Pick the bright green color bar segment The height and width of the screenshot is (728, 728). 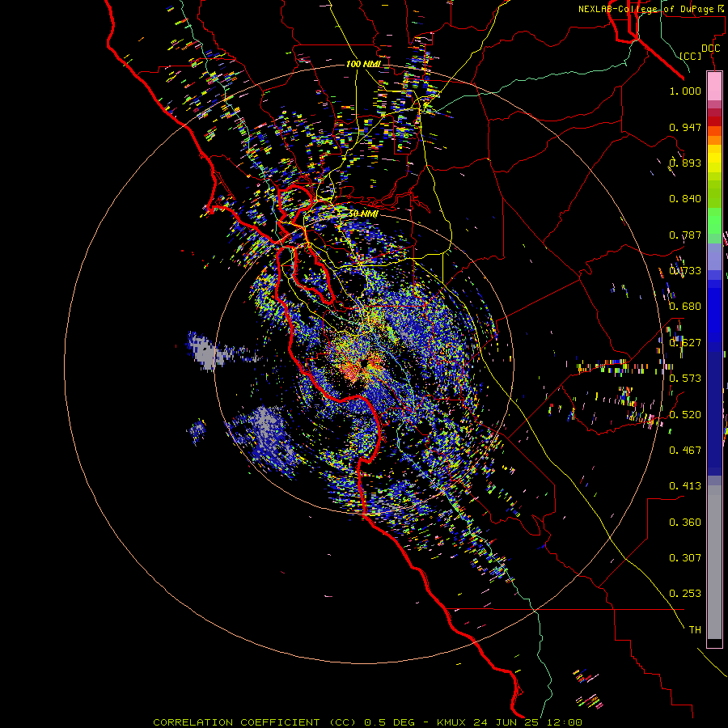coord(714,222)
